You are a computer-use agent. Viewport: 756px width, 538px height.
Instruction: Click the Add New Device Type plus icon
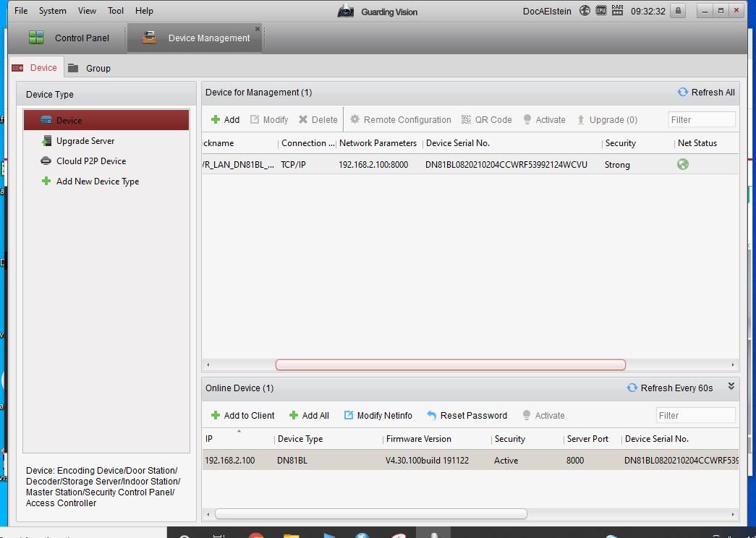(46, 181)
